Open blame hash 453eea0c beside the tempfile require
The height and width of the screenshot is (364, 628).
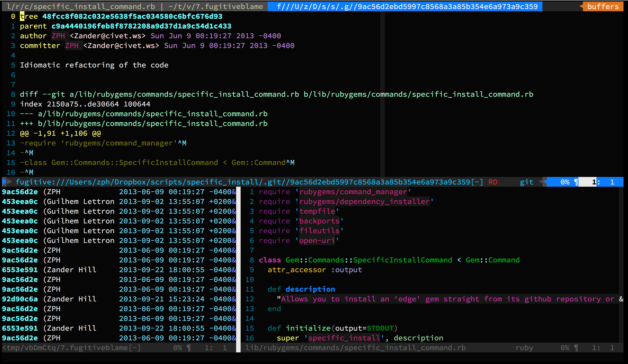click(x=20, y=211)
